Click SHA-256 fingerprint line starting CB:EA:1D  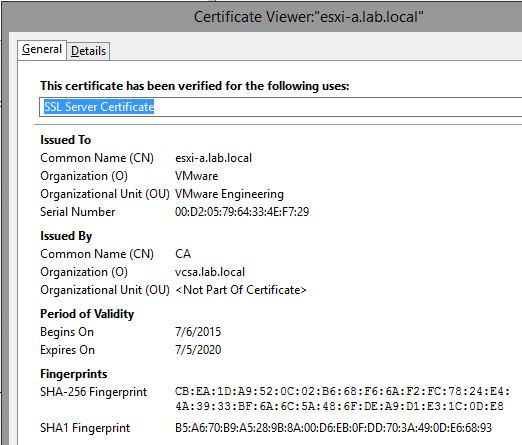pyautogui.click(x=343, y=391)
